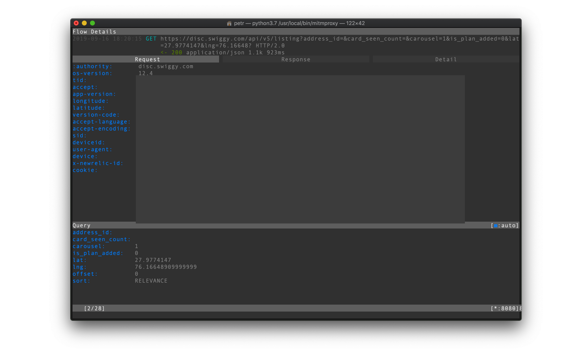The width and height of the screenshot is (588, 364).
Task: Click the home folder icon in title bar
Action: click(229, 23)
